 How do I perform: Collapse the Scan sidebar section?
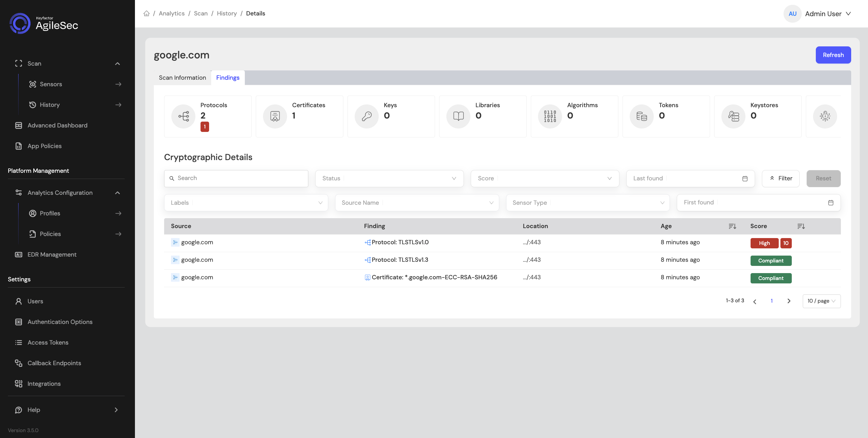click(x=117, y=64)
